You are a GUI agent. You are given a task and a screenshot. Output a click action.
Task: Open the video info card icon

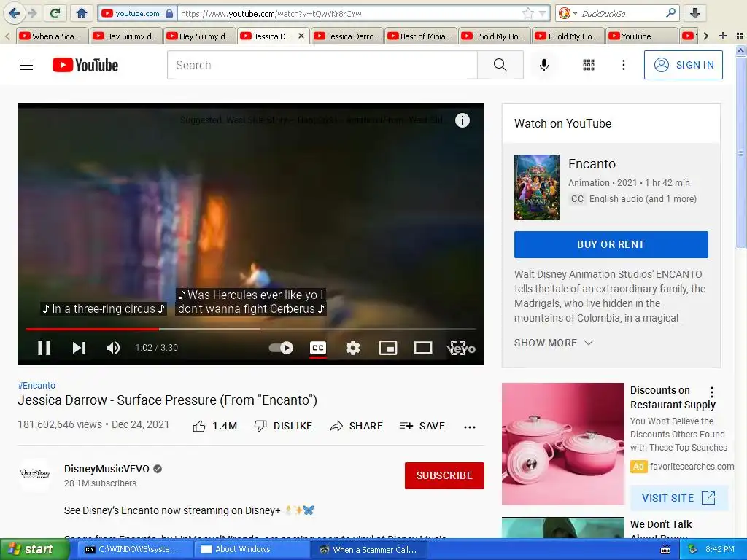[462, 120]
